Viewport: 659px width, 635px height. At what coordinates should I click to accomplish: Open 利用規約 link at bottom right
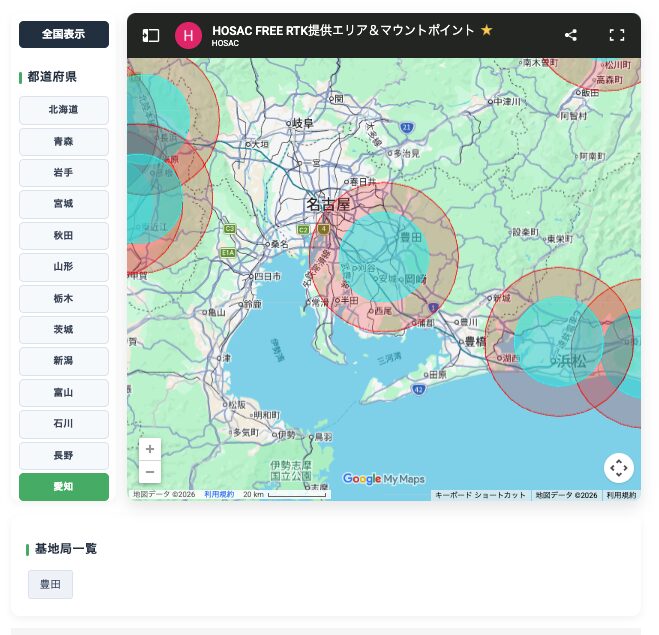click(621, 495)
